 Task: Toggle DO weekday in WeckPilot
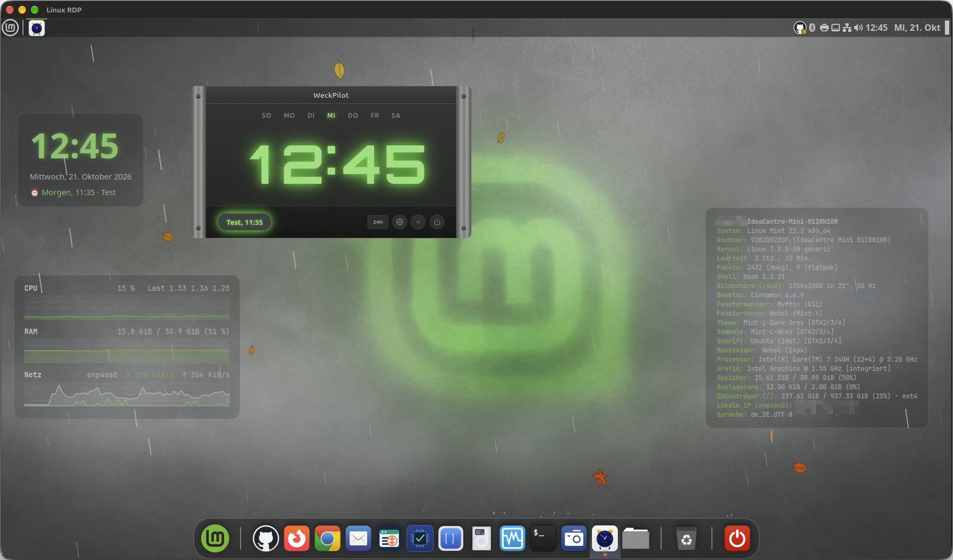click(x=353, y=116)
